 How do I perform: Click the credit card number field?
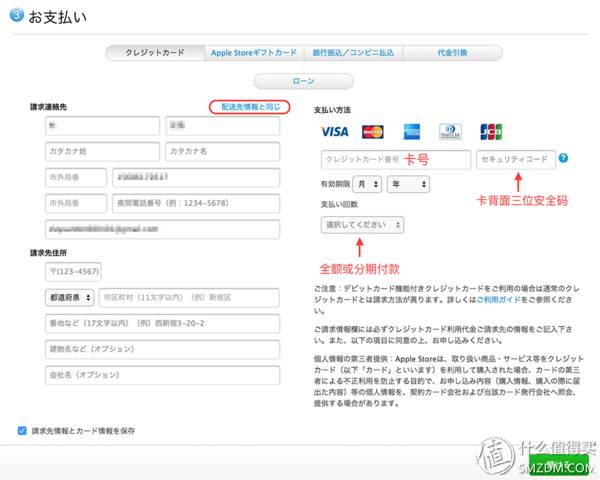[x=395, y=159]
